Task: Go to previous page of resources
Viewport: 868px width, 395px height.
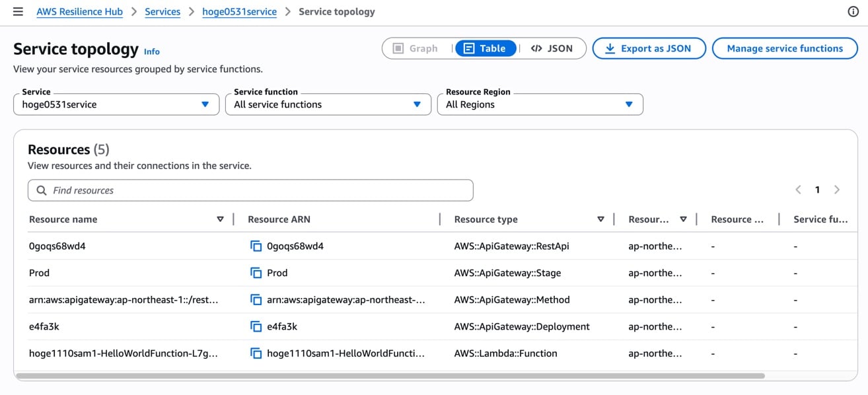Action: pyautogui.click(x=798, y=190)
